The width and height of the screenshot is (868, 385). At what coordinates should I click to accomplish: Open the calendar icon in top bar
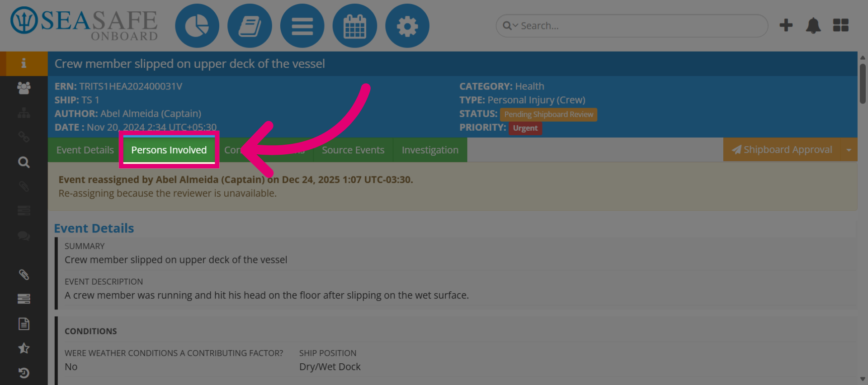pyautogui.click(x=354, y=26)
